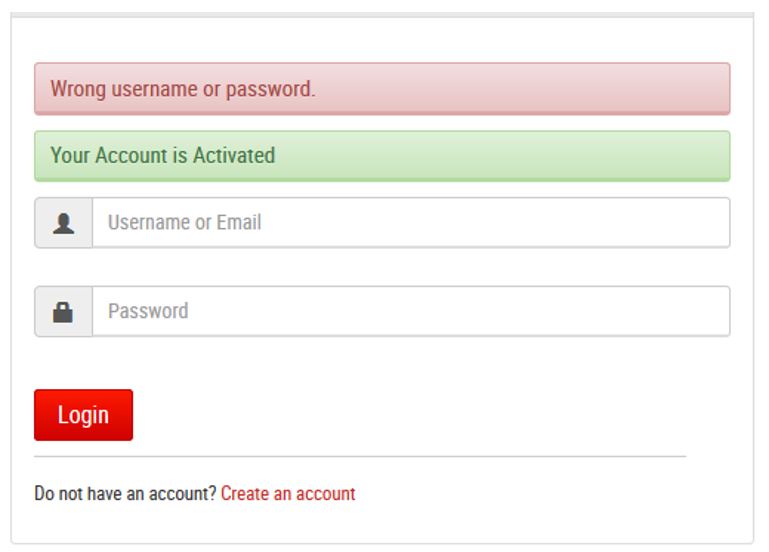Click the word "Login" on the button
The width and height of the screenshot is (769, 552).
[83, 415]
